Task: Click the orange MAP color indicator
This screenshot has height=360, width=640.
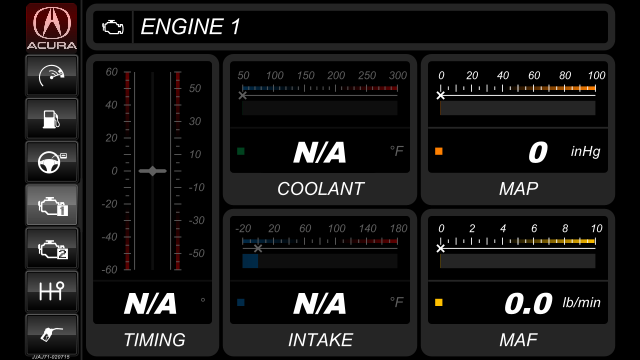Action: (439, 151)
